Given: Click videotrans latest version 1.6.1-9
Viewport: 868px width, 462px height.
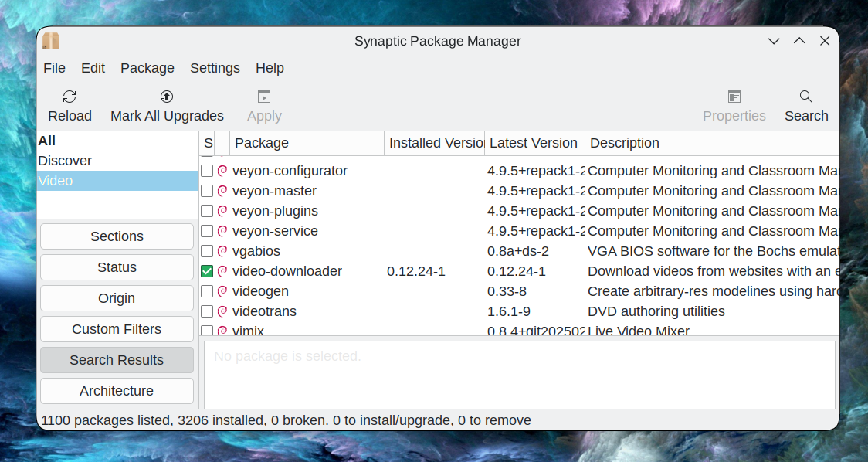Looking at the screenshot, I should click(509, 311).
